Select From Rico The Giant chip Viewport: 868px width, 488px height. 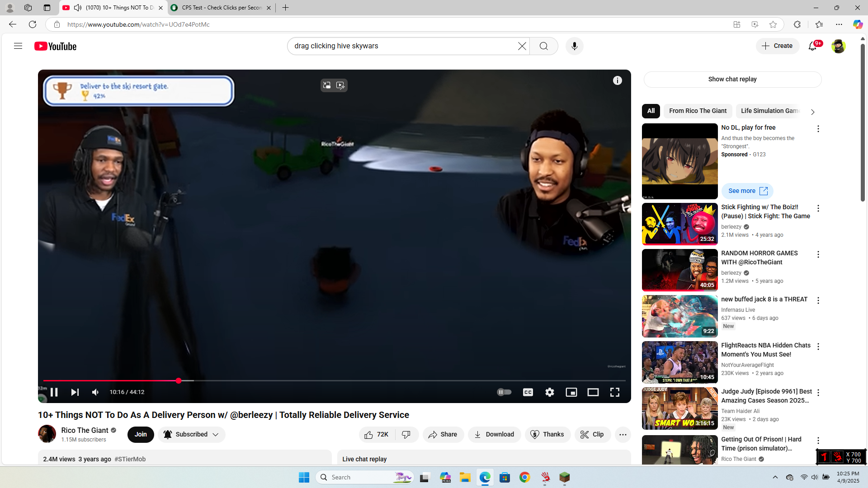click(x=698, y=111)
